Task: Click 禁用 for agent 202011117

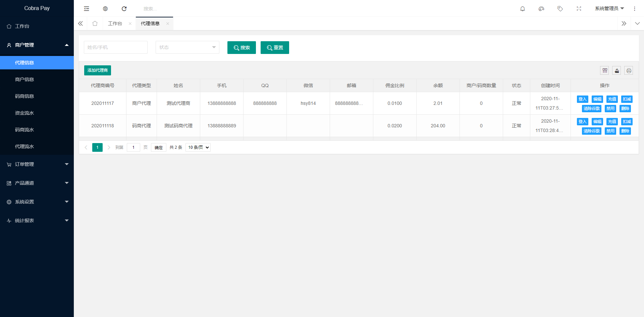Action: pyautogui.click(x=610, y=109)
